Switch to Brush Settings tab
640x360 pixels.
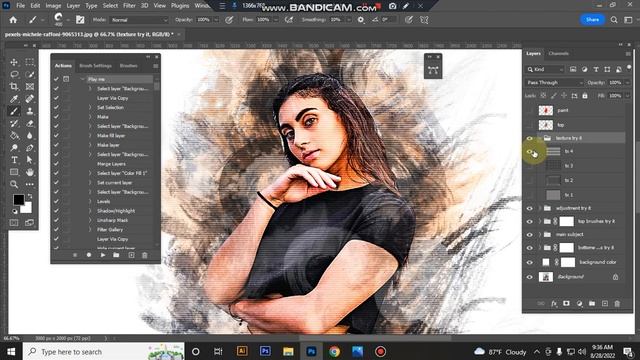tap(96, 66)
